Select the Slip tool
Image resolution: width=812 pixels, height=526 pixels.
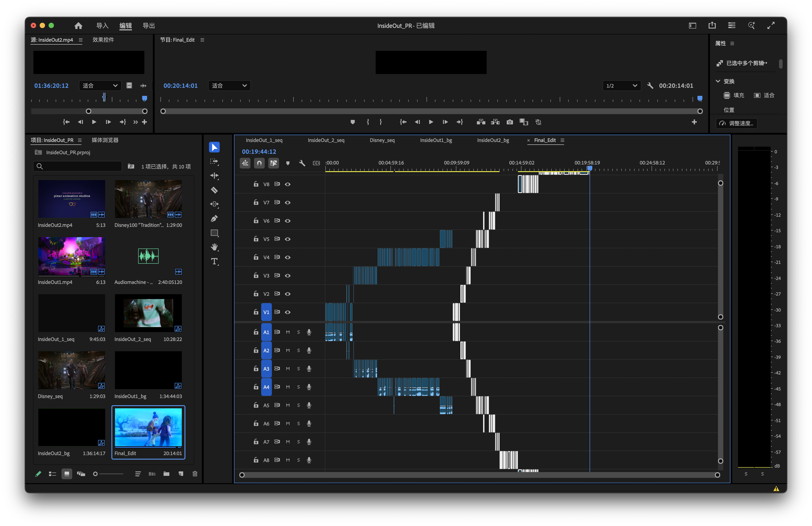tap(214, 204)
